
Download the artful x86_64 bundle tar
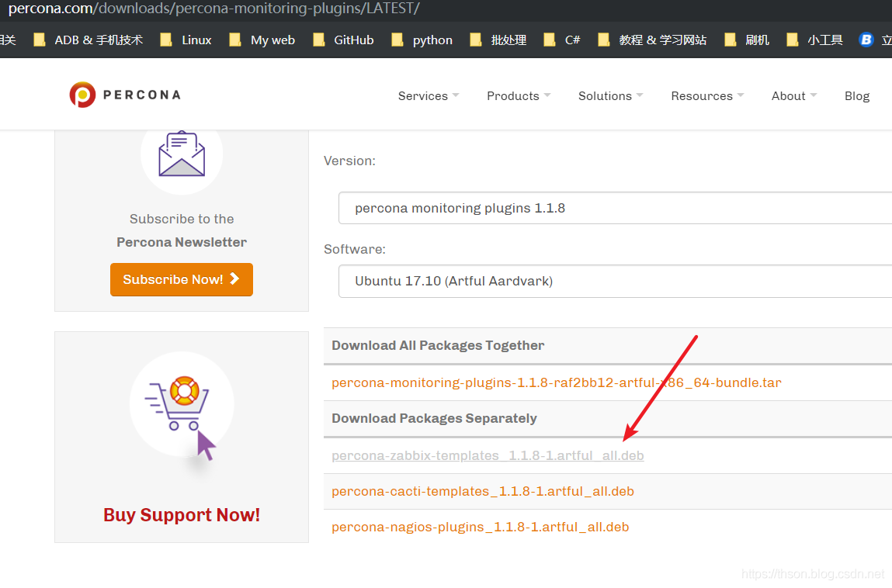coord(557,382)
